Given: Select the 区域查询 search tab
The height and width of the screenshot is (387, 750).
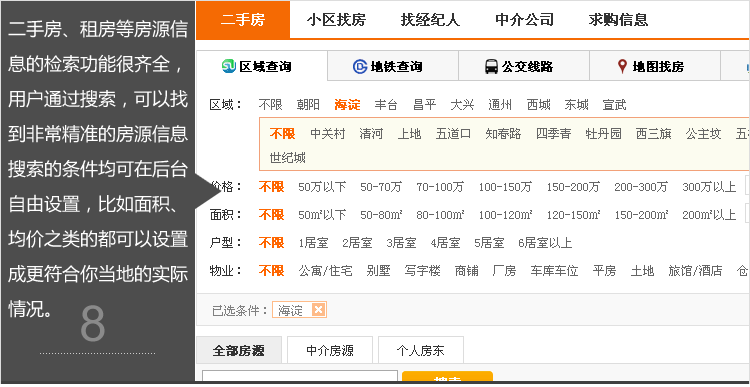Looking at the screenshot, I should coord(262,66).
